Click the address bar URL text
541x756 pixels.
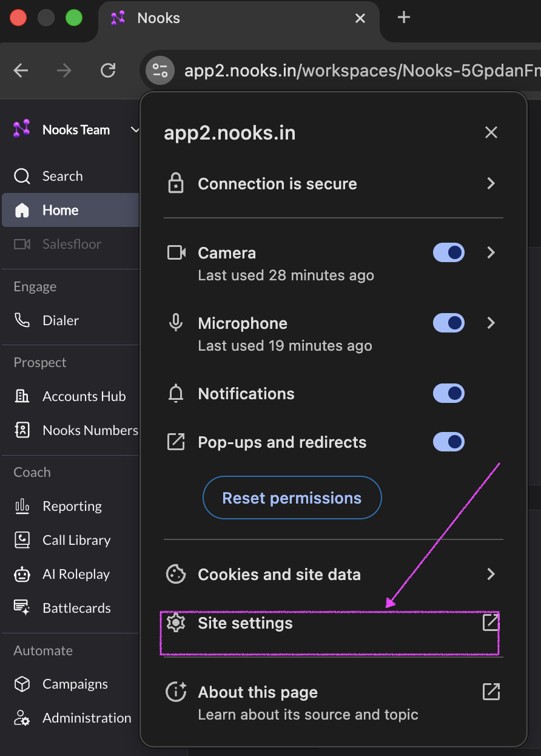coord(362,71)
